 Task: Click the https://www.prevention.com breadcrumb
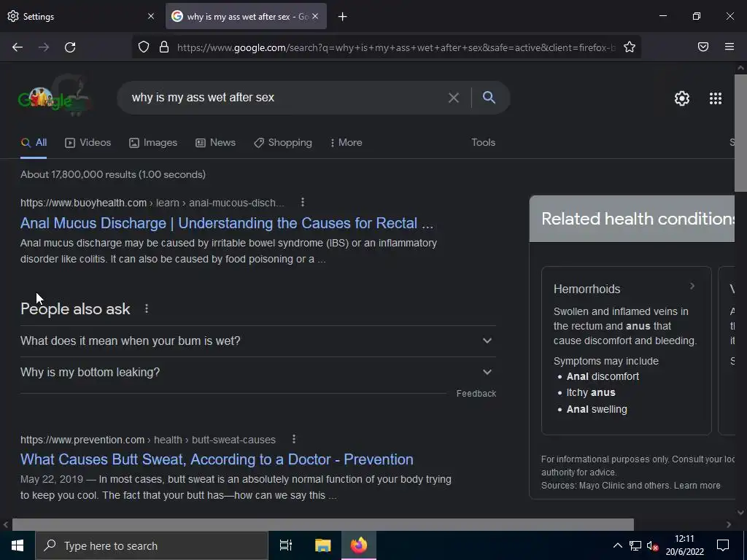[82, 440]
